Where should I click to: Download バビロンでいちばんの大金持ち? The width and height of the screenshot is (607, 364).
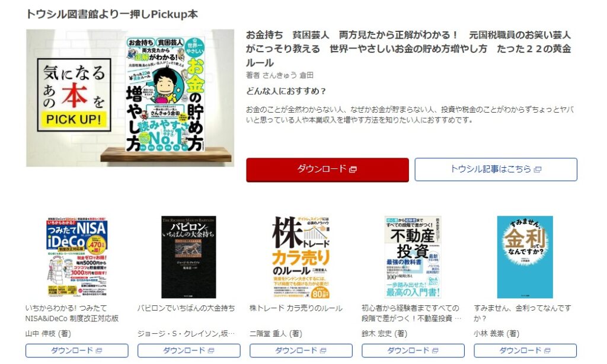(x=189, y=350)
